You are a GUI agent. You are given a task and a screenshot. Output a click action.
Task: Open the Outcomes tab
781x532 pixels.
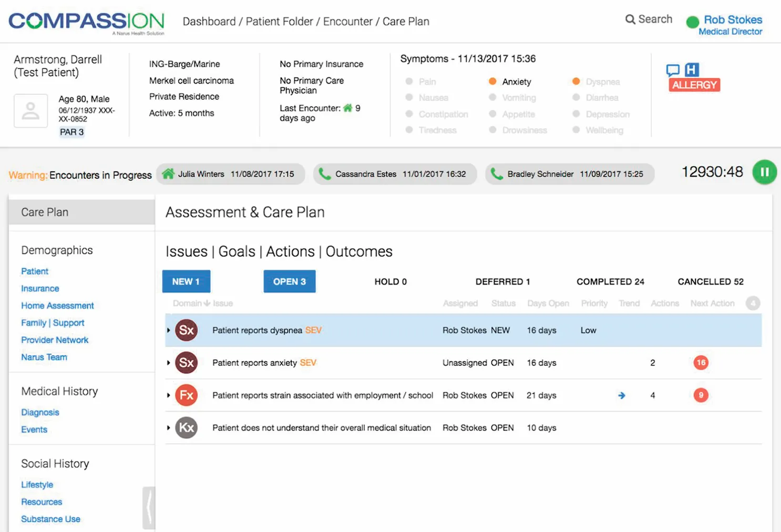359,251
